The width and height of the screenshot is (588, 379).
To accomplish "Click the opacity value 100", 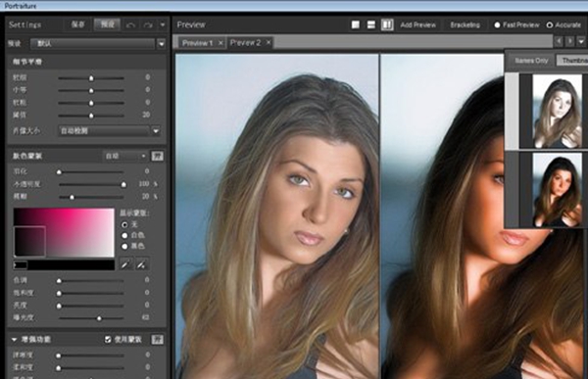I will click(144, 184).
